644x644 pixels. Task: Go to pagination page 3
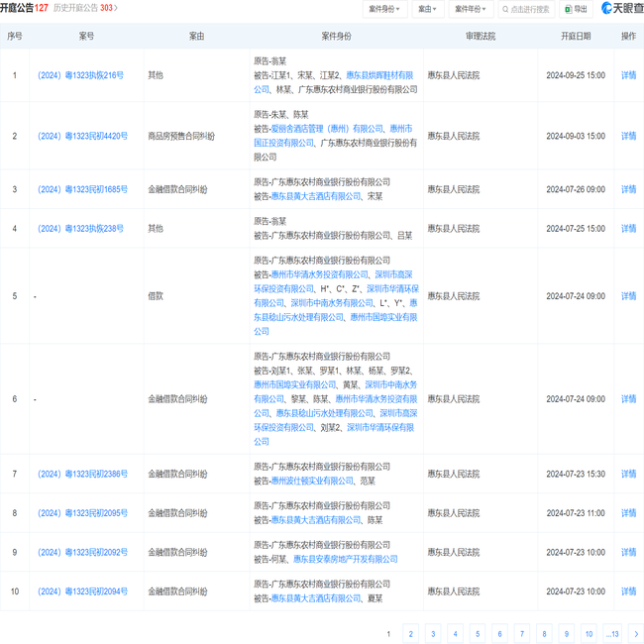tap(433, 634)
